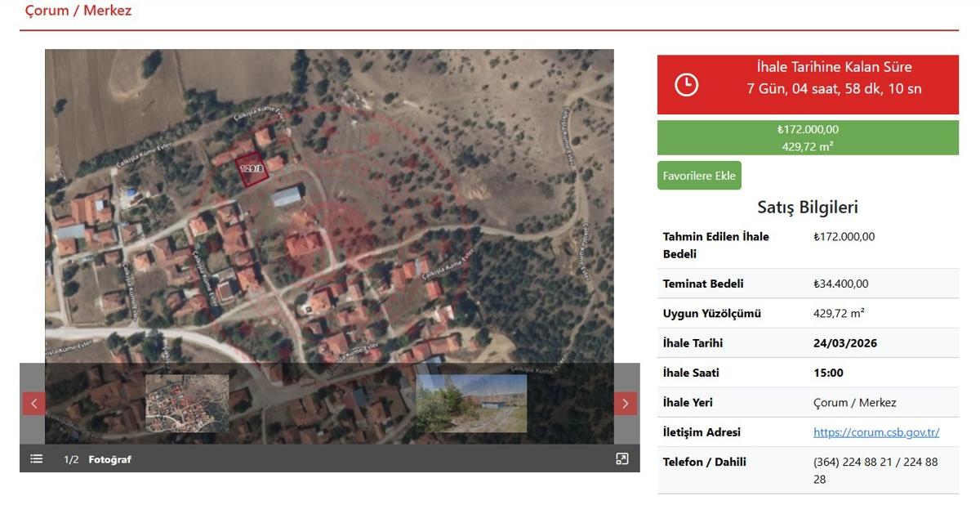Advance to the next photo arrow
This screenshot has width=980, height=505.
pyautogui.click(x=625, y=403)
